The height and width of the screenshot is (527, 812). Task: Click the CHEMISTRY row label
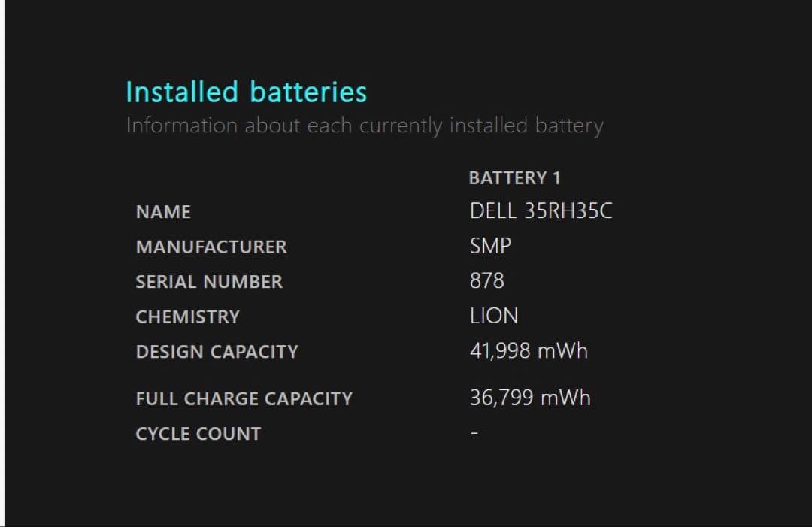[x=187, y=317]
